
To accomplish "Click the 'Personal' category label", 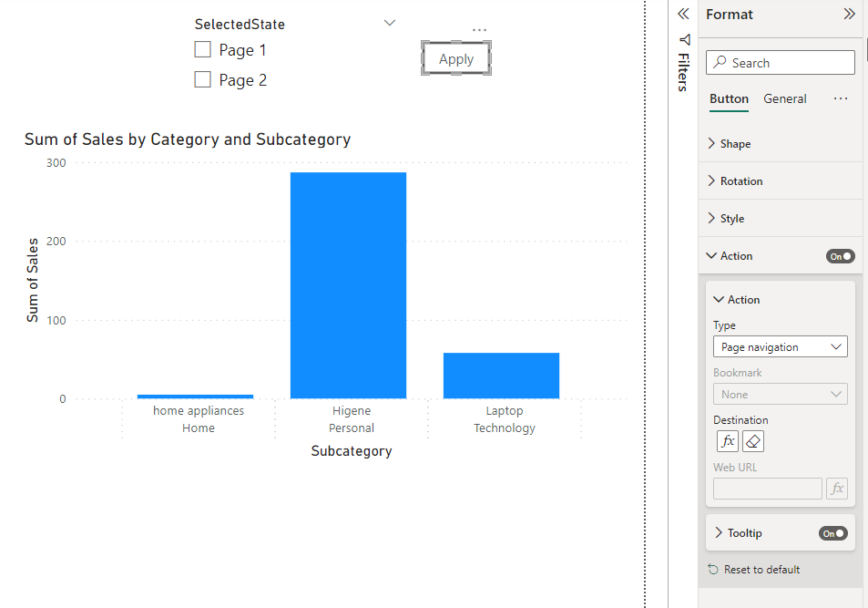I will click(x=352, y=428).
